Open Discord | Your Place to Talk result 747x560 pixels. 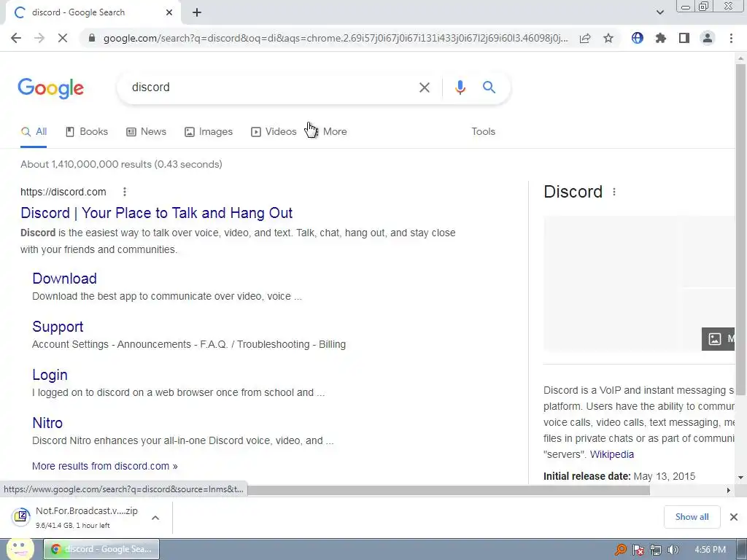coord(156,213)
